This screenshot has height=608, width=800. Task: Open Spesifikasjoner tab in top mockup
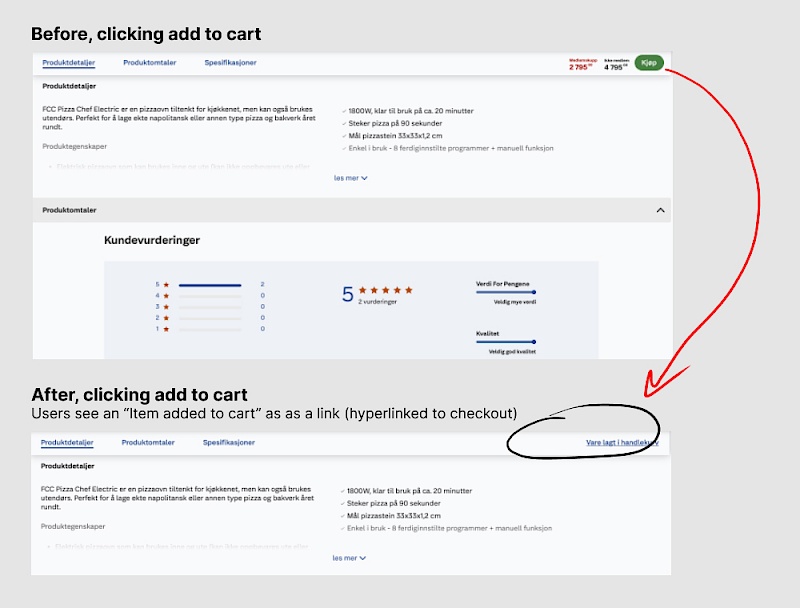point(230,63)
